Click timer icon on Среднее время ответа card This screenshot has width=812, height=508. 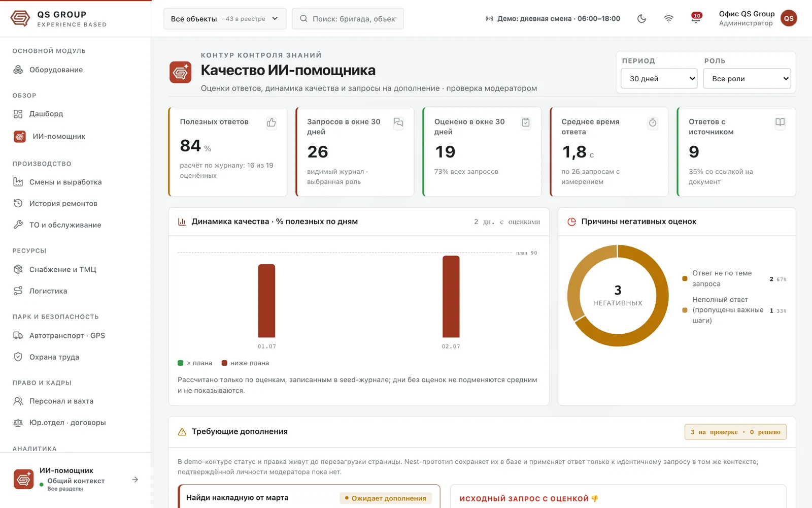click(x=653, y=122)
